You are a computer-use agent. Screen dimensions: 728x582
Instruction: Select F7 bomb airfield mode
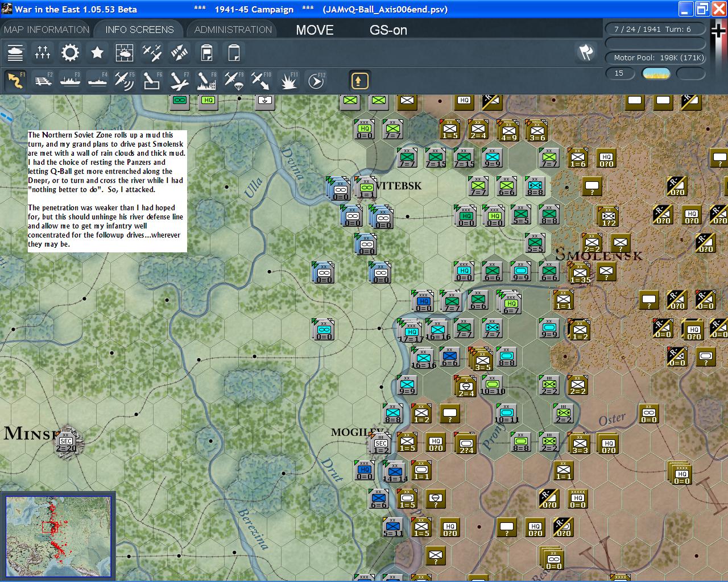tap(179, 81)
